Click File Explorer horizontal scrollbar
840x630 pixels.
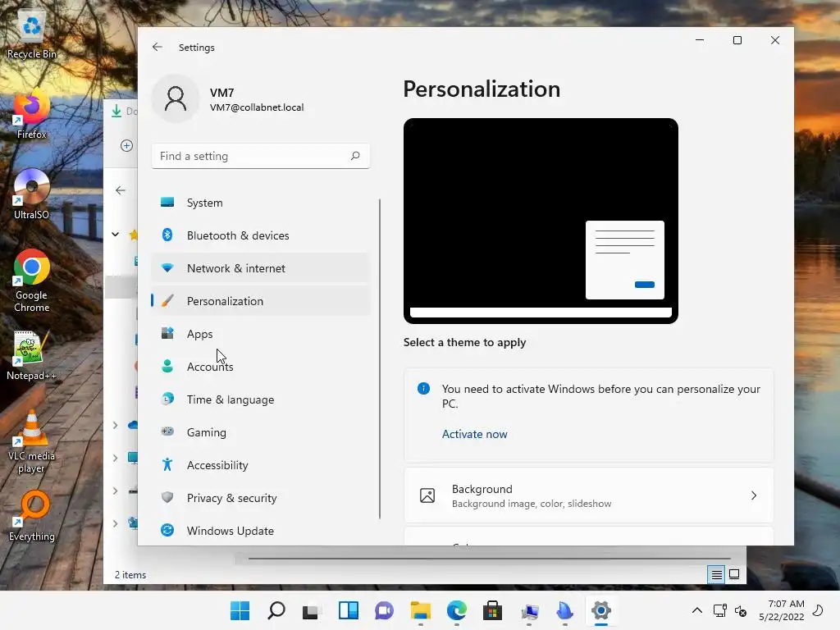click(490, 559)
